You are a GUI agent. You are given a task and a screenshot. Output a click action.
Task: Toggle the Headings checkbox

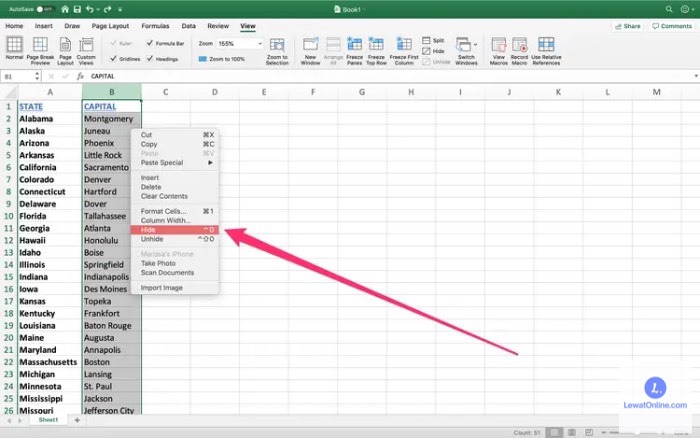[150, 58]
